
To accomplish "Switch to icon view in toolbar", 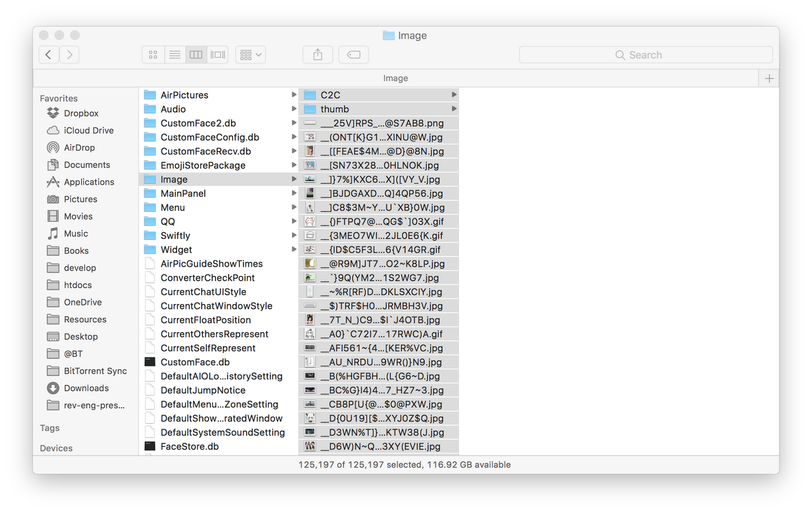I will 153,55.
